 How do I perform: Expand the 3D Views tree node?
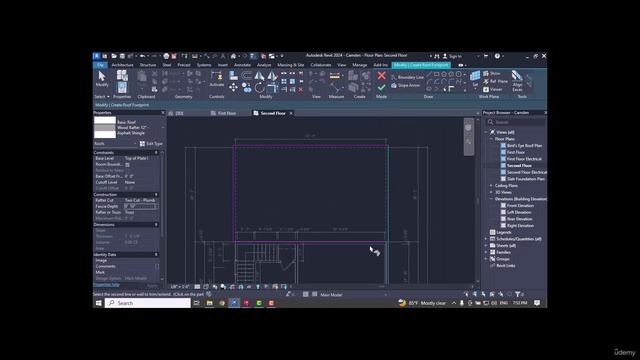[491, 192]
